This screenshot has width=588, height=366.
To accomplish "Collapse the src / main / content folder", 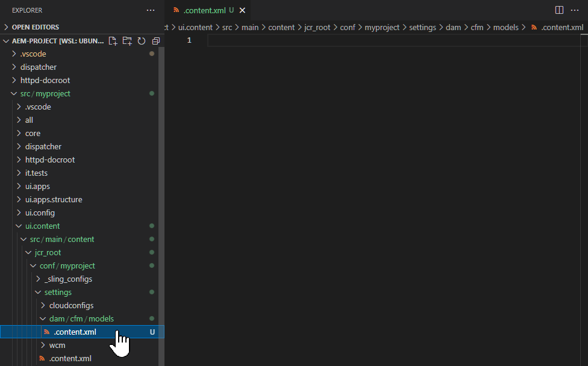I will point(79,239).
